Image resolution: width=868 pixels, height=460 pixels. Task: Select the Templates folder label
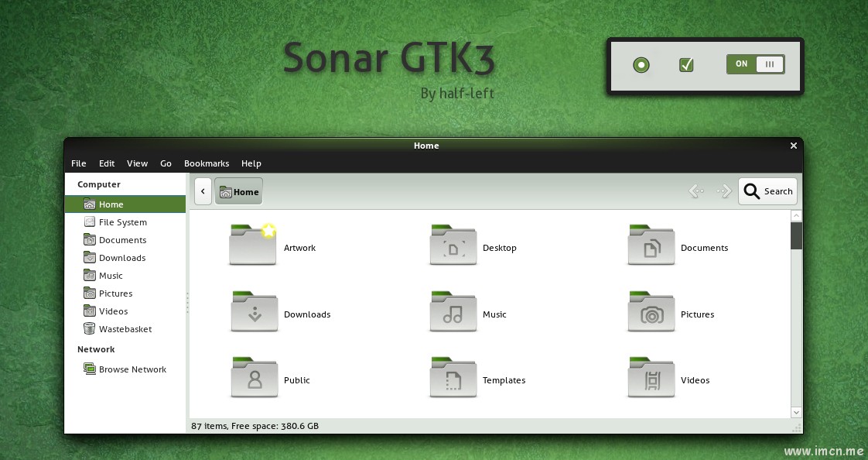click(504, 380)
